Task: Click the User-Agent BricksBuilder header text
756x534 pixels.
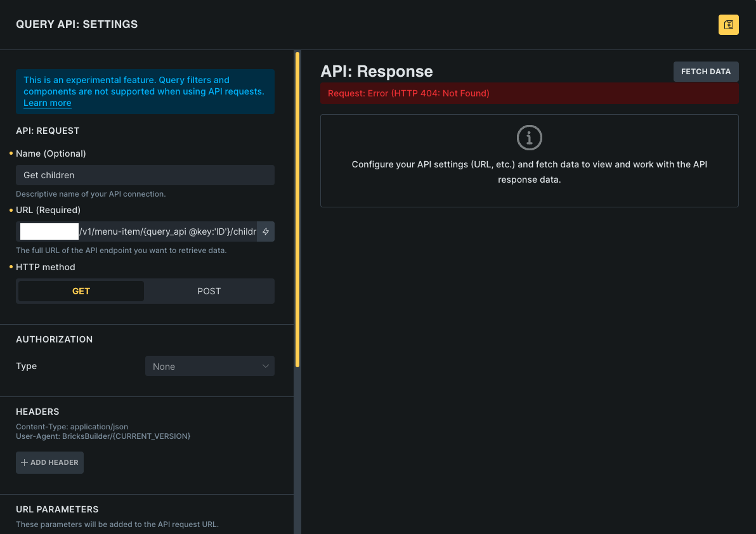Action: click(x=103, y=436)
